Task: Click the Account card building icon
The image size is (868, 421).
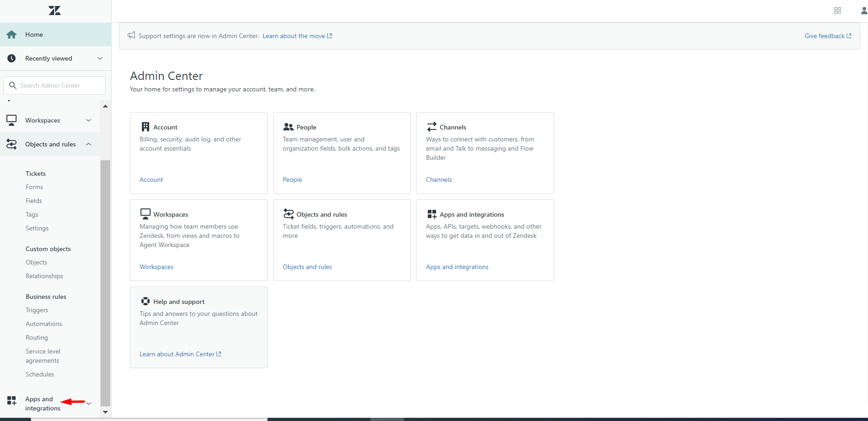Action: [x=146, y=127]
